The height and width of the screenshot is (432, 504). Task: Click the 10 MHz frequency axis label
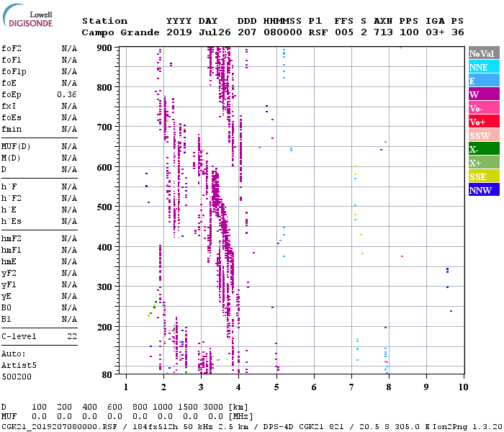(463, 387)
